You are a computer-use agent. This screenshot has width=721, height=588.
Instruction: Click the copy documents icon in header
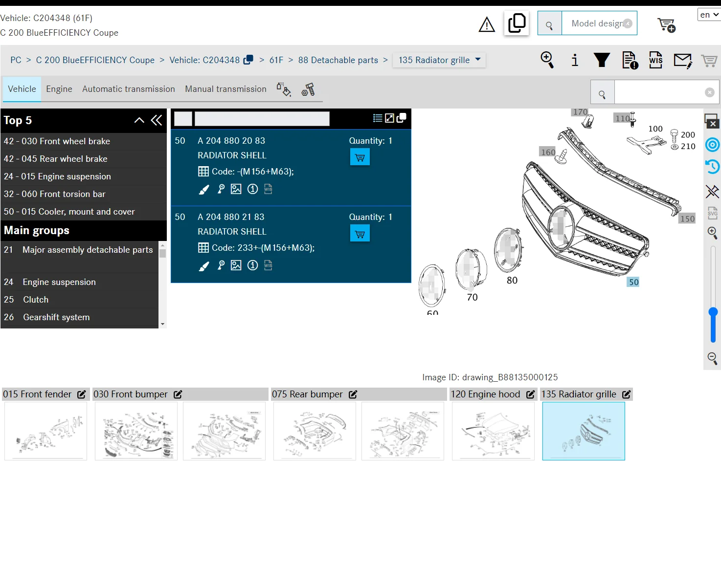pyautogui.click(x=517, y=23)
